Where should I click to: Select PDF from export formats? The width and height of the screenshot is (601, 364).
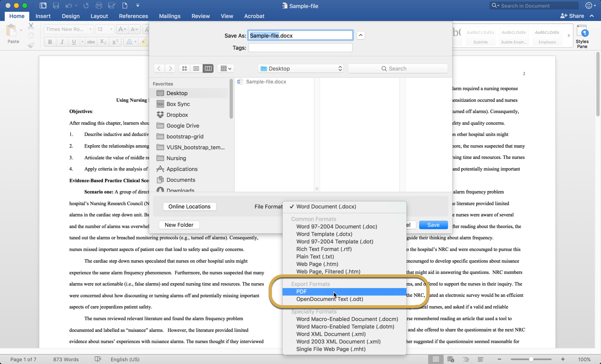tap(301, 291)
